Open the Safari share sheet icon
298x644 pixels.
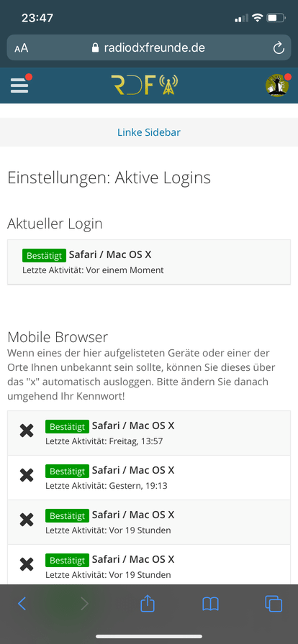(x=148, y=603)
